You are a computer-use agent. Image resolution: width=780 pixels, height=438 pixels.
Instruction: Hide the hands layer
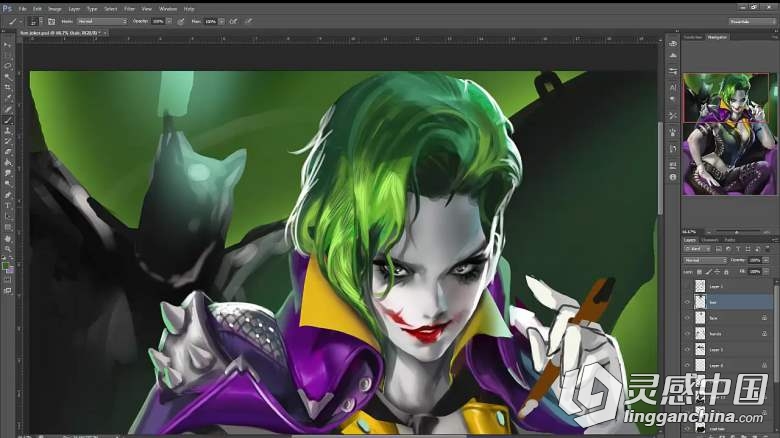[688, 333]
